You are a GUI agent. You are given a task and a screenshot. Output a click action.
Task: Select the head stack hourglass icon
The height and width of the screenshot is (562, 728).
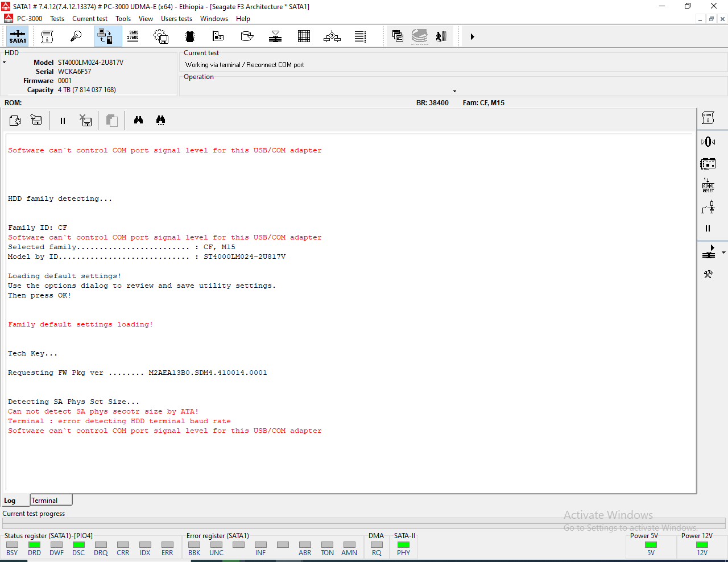pos(275,36)
